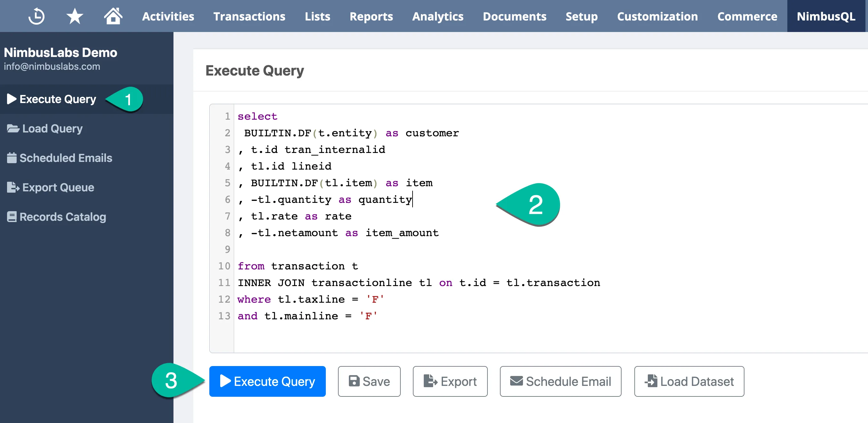Click 'tl.id lineid' on line 4
The image size is (868, 423).
[x=291, y=166]
